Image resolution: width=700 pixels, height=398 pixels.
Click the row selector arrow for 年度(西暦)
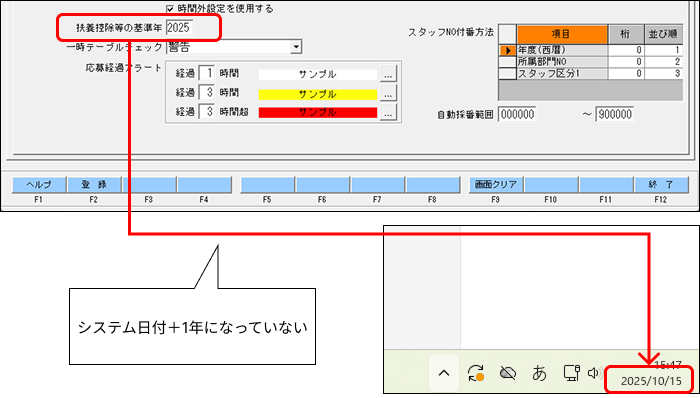pos(508,50)
